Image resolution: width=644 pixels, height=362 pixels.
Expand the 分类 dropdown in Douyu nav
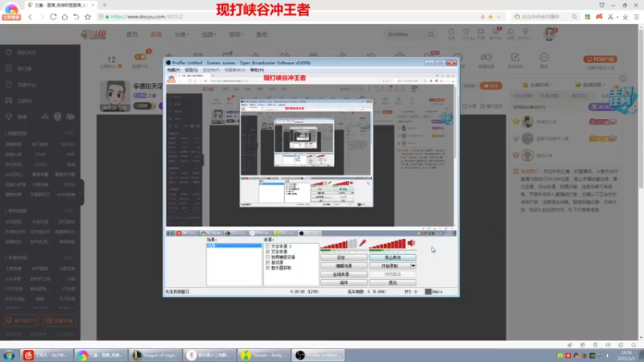[182, 35]
